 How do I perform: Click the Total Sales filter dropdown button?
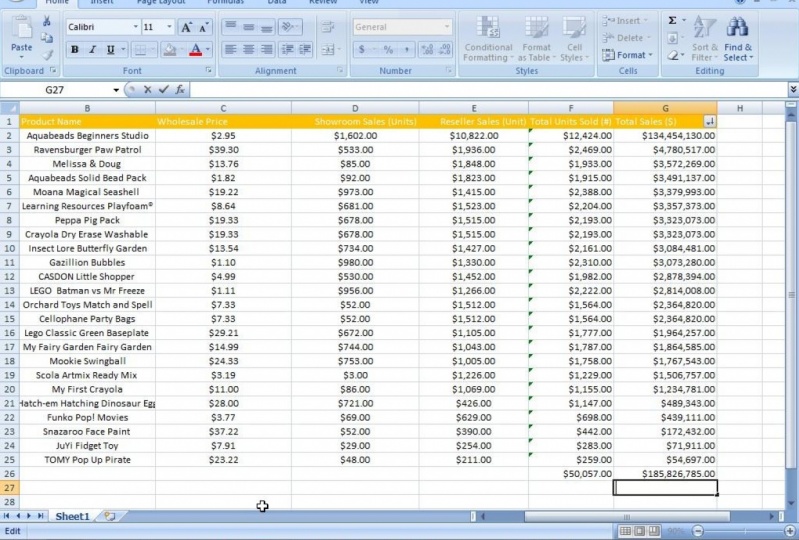pos(709,121)
